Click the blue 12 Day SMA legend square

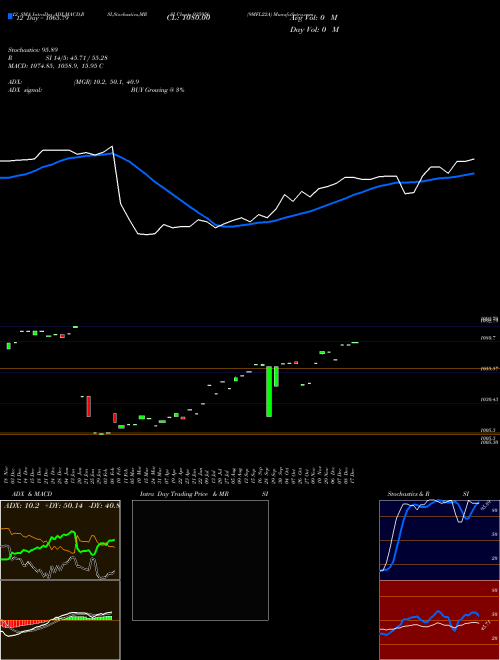click(11, 17)
